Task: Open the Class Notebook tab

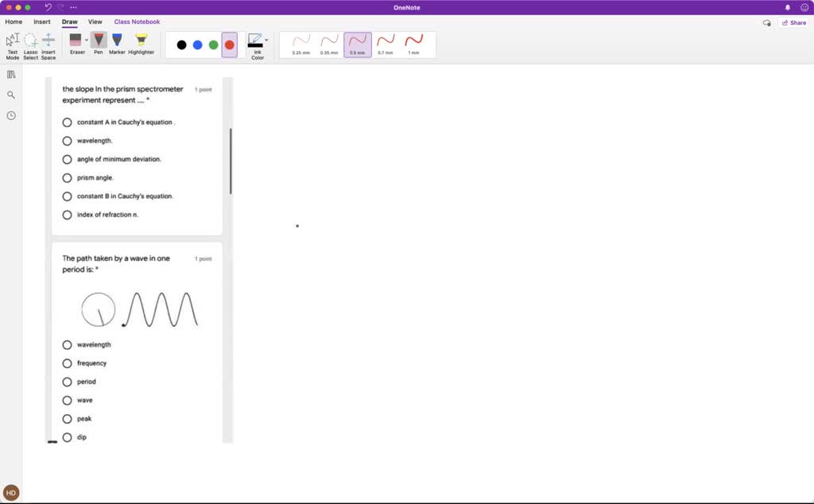Action: [x=137, y=22]
